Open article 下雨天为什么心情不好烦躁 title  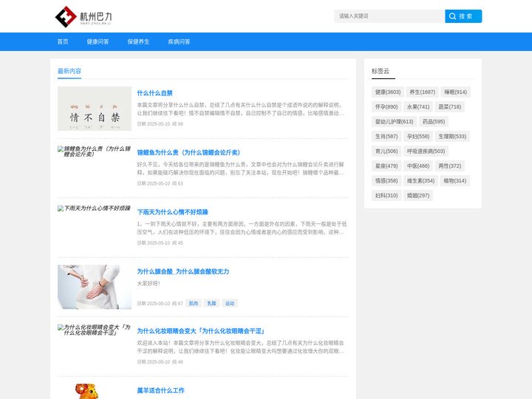tap(172, 212)
